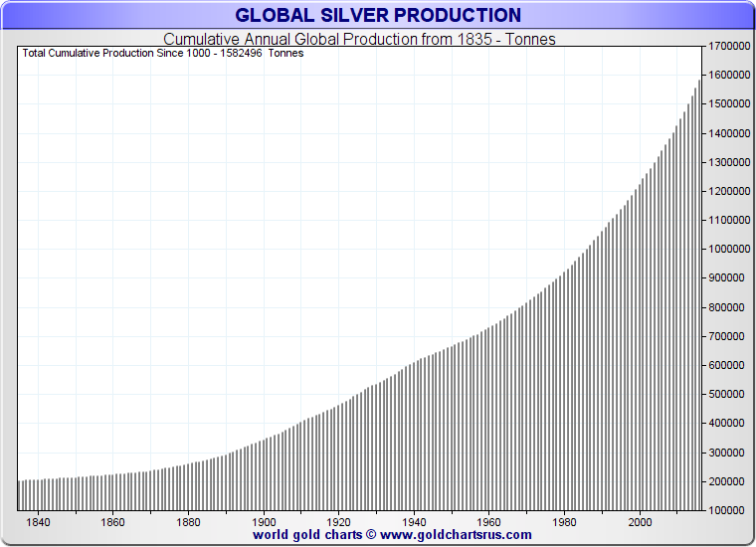The height and width of the screenshot is (547, 756).
Task: Click the tallest rightmost bar in the chart
Action: (x=699, y=295)
